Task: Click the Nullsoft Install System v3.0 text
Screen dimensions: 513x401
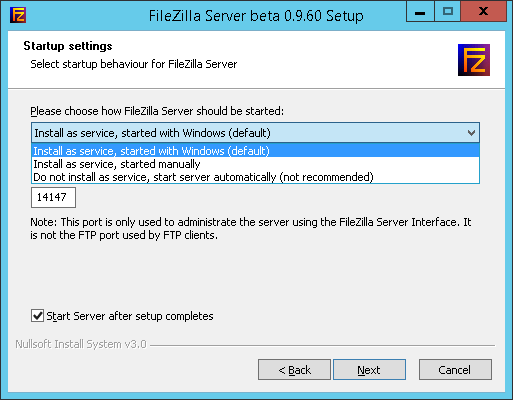Action: (81, 344)
